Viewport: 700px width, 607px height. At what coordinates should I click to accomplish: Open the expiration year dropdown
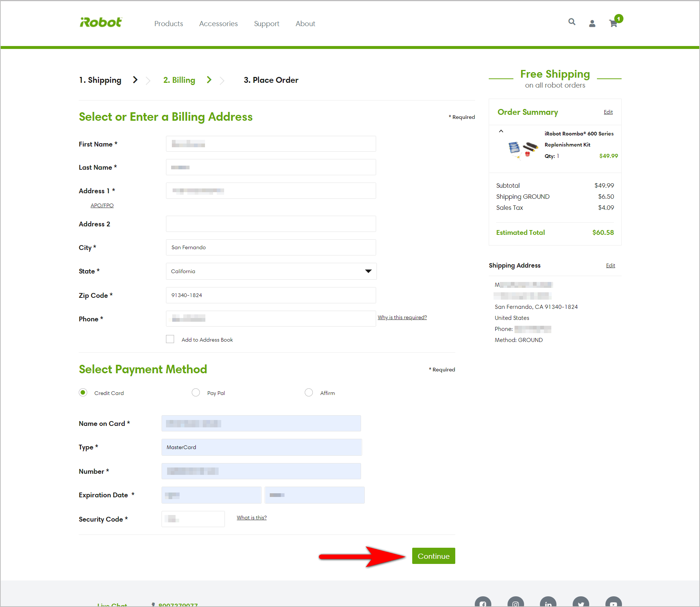point(315,495)
